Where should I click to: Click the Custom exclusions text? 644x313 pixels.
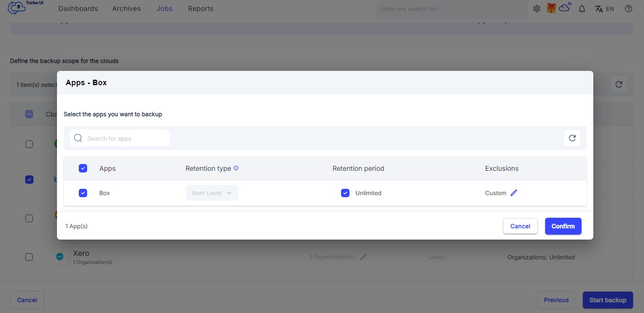coord(496,193)
